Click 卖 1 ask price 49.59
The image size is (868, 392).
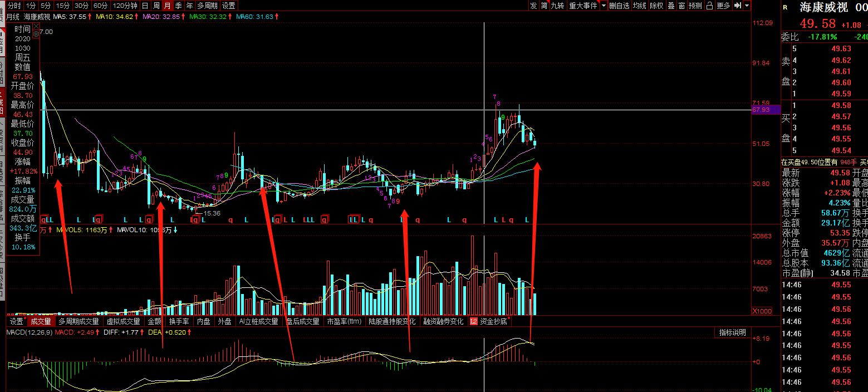click(841, 94)
